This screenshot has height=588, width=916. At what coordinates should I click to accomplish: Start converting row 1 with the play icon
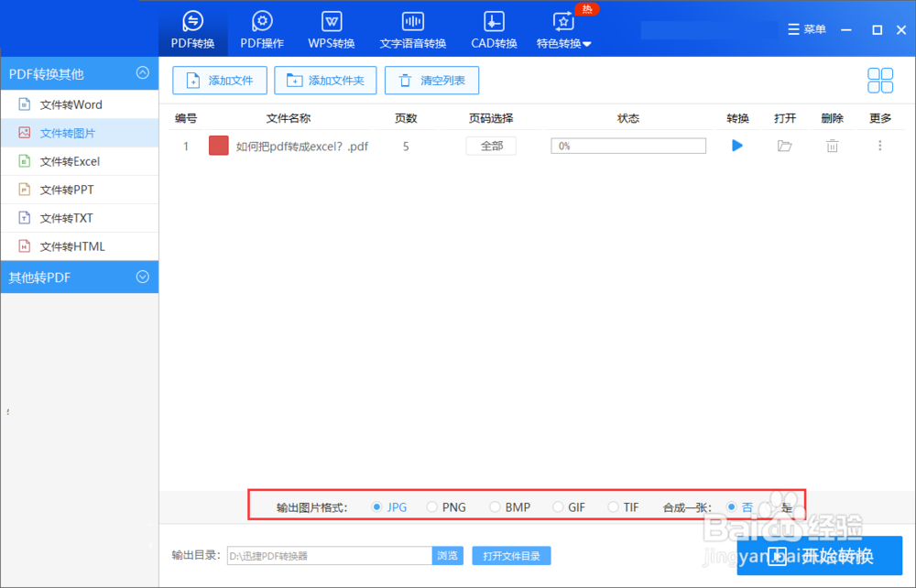(737, 145)
